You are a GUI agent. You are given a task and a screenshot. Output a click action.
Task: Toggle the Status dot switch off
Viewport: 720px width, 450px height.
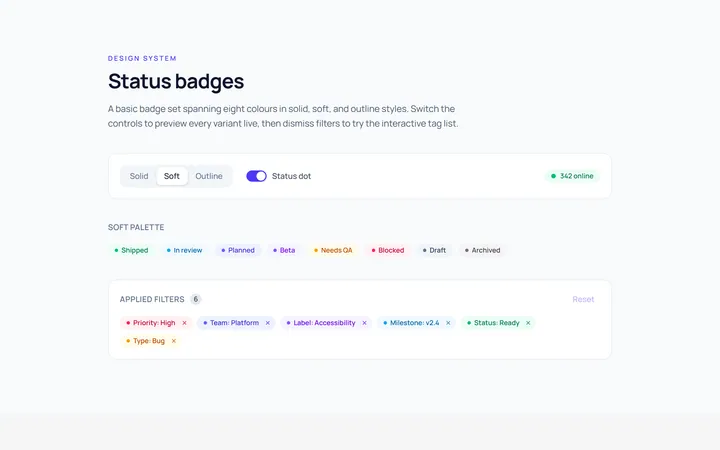[256, 176]
